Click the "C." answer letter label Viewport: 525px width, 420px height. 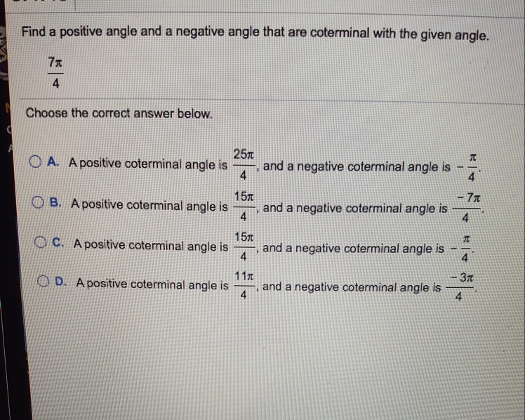60,244
